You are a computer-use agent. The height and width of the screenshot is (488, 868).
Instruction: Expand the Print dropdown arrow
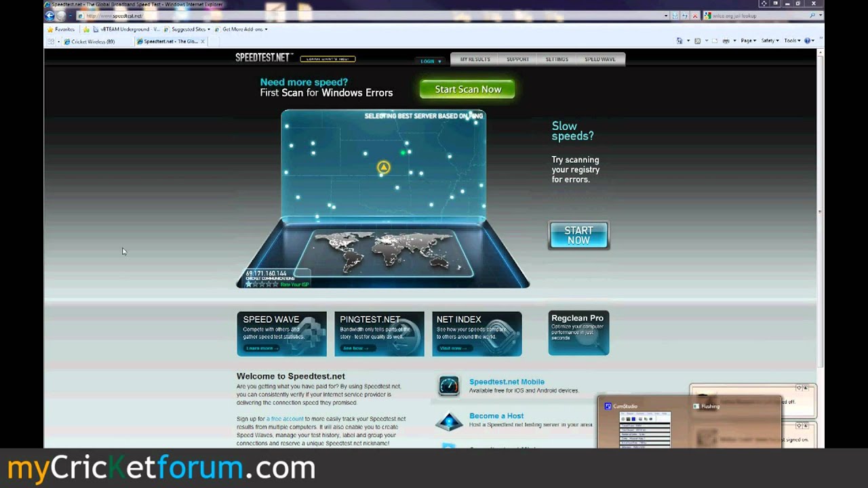tap(734, 41)
